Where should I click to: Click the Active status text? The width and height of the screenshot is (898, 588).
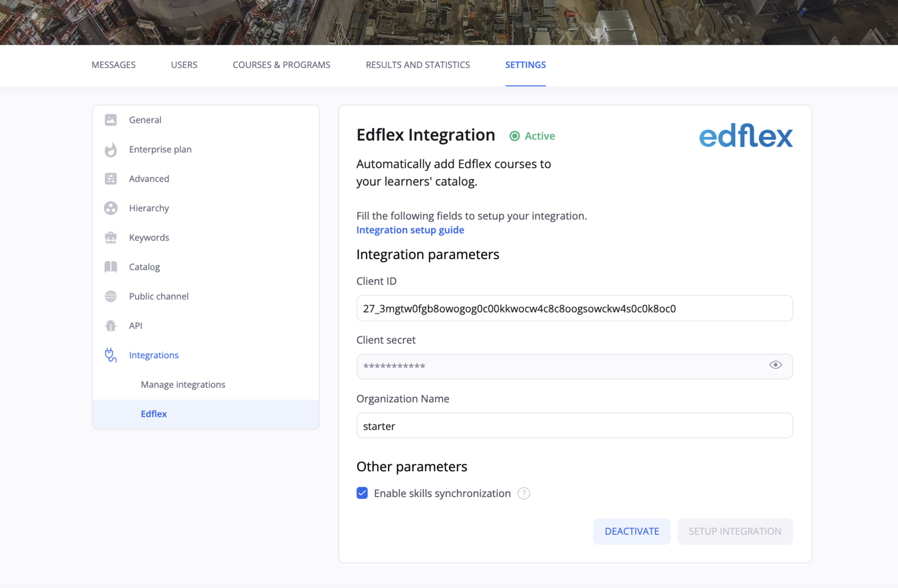pos(540,136)
